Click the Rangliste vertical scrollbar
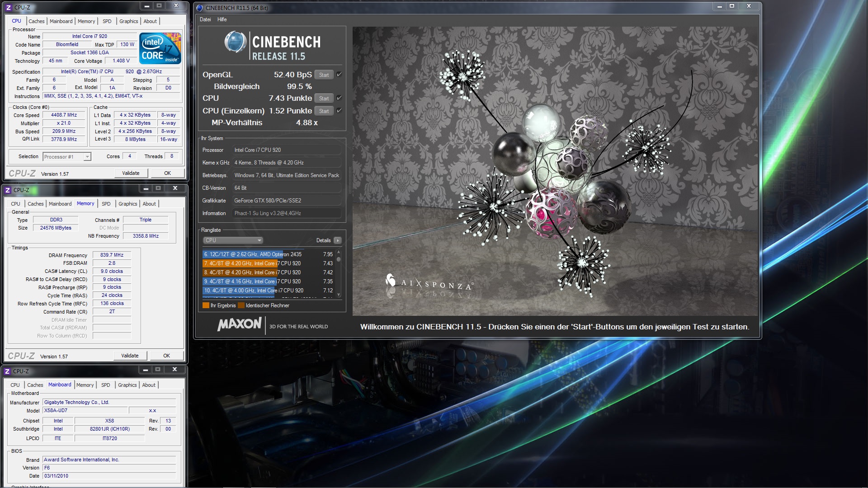This screenshot has height=488, width=868. click(339, 273)
